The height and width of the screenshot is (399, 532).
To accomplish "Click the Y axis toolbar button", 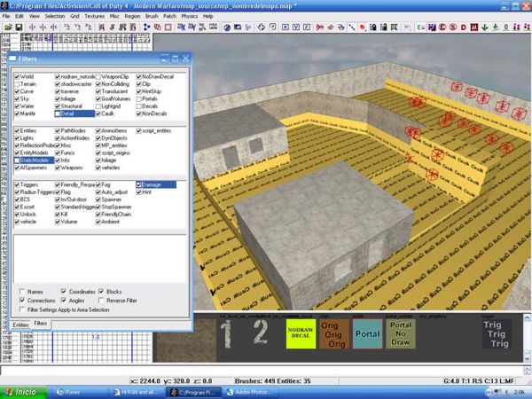I will click(296, 27).
